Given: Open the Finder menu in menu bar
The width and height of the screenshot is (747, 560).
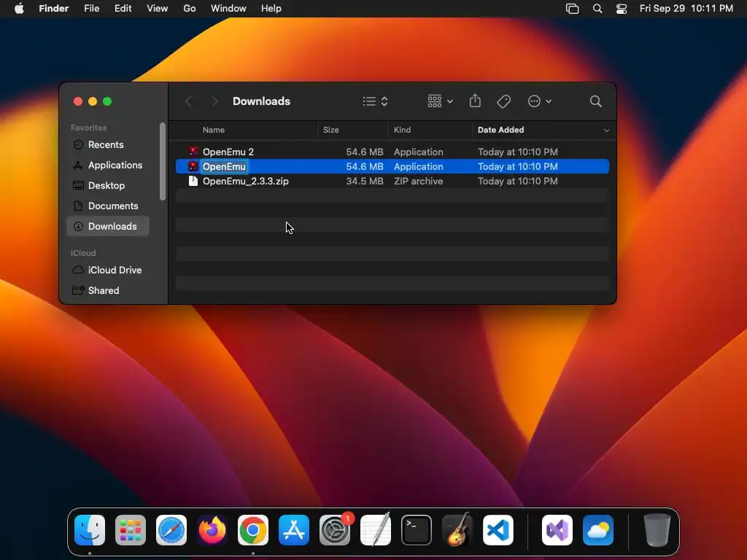Looking at the screenshot, I should coord(53,9).
